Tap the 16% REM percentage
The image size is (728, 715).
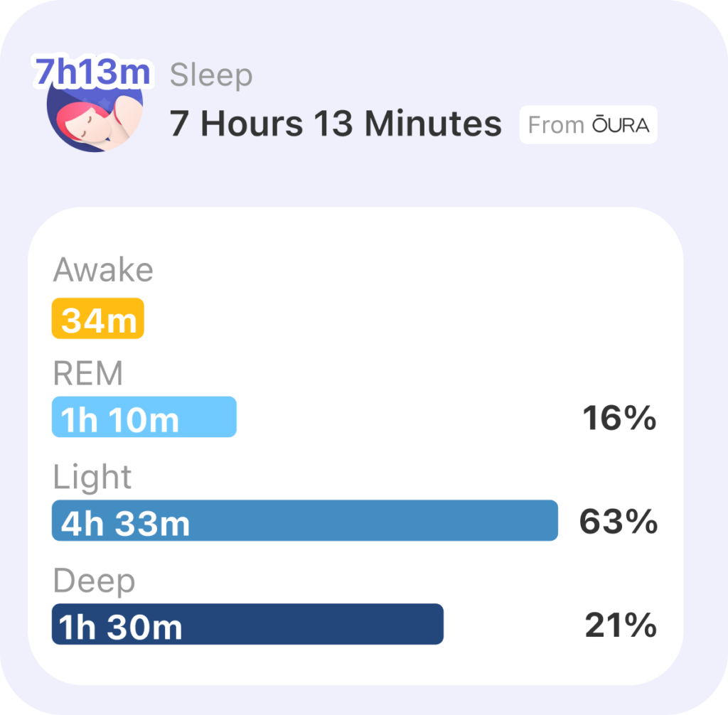pos(619,418)
